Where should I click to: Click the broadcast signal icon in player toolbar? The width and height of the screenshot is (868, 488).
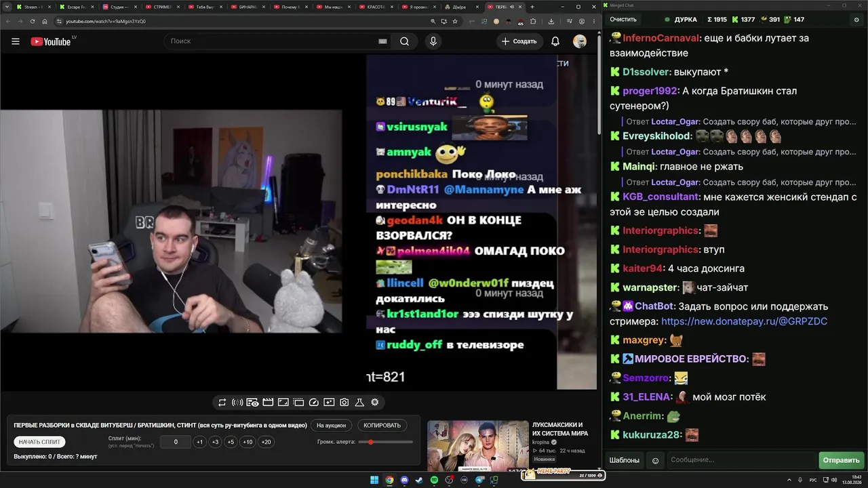click(x=237, y=403)
